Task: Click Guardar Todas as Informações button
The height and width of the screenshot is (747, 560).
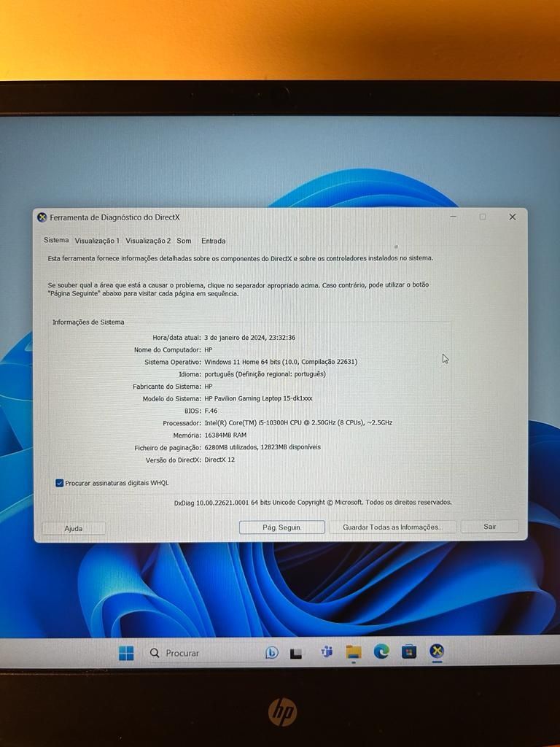Action: [392, 527]
